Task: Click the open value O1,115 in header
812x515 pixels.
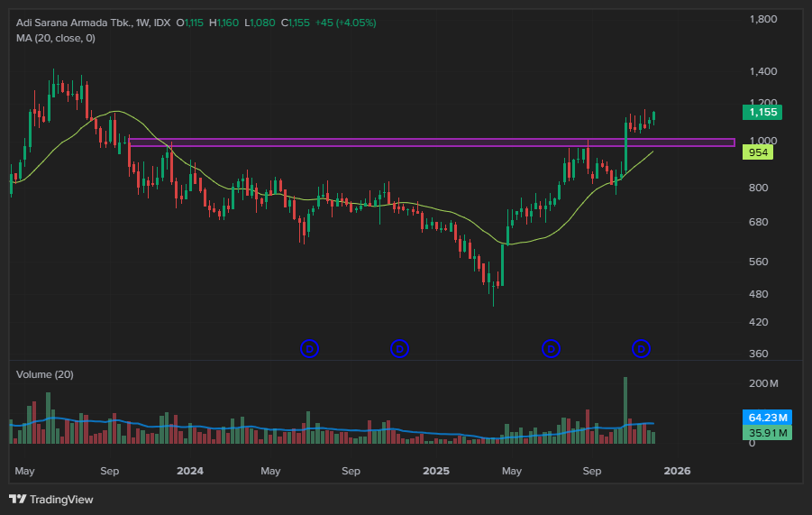Action: click(189, 23)
